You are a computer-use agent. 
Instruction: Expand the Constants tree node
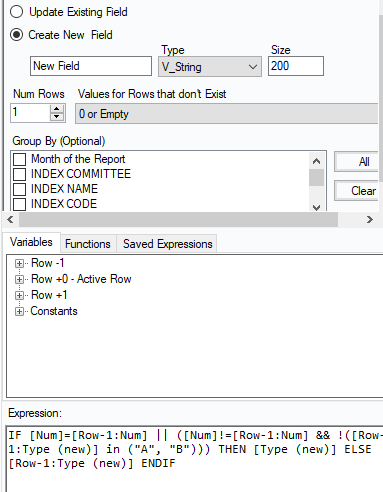pos(19,311)
